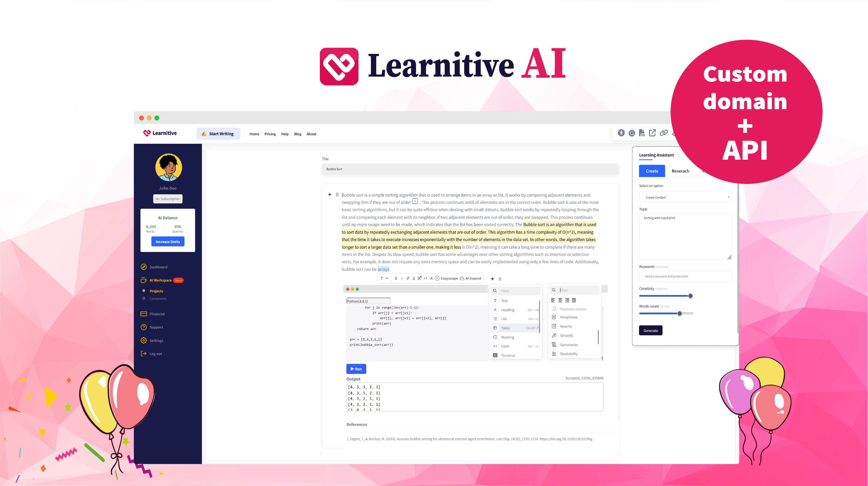Insert a hyperlink using the link icon
Image resolution: width=868 pixels, height=486 pixels.
click(x=408, y=278)
